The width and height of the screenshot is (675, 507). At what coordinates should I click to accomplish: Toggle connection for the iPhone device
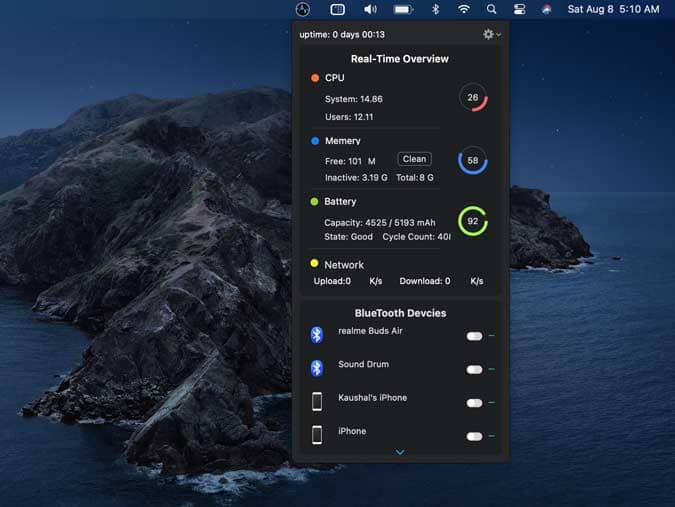(x=474, y=436)
